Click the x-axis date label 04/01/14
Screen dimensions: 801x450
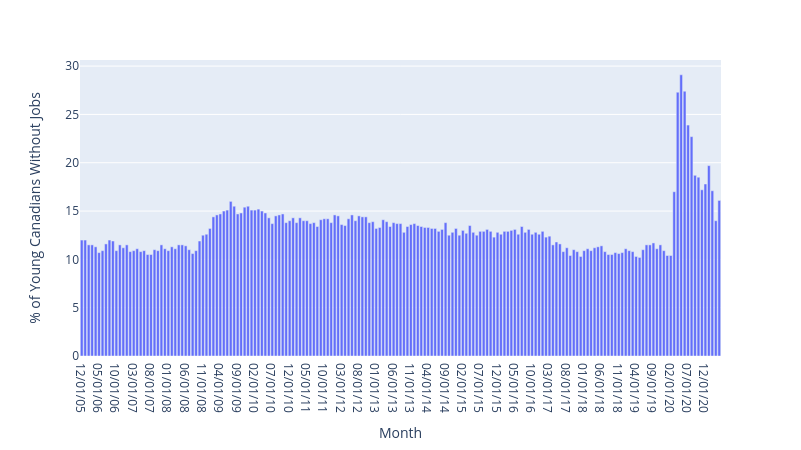tap(428, 388)
